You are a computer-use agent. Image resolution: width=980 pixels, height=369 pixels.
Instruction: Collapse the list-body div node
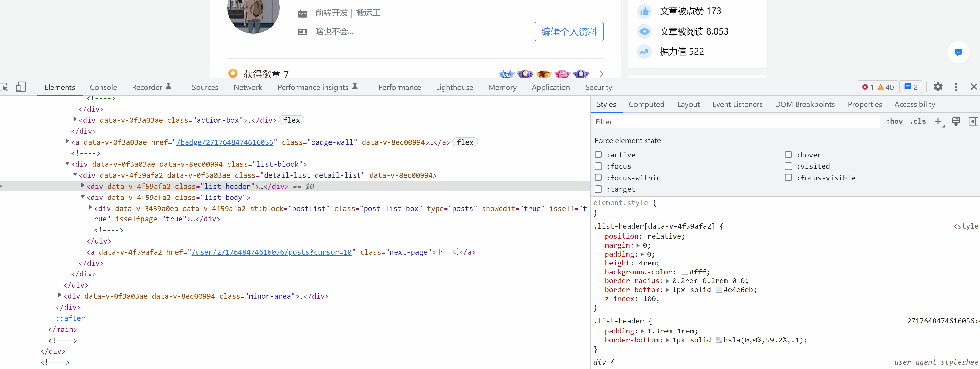[x=83, y=197]
